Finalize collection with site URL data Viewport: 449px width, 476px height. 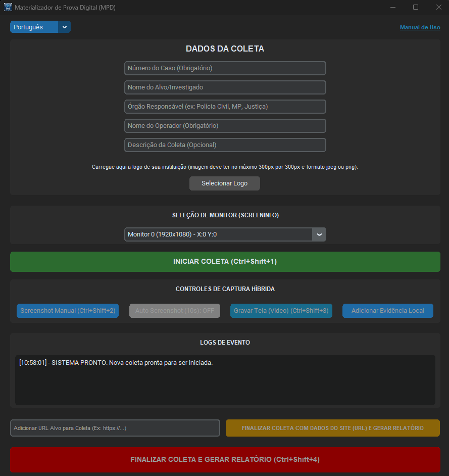(332, 428)
